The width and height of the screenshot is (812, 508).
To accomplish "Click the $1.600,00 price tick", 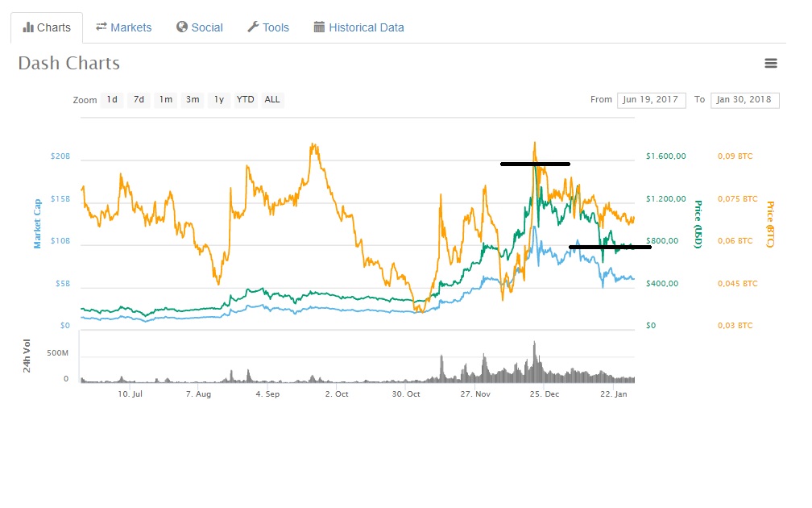I will 666,156.
